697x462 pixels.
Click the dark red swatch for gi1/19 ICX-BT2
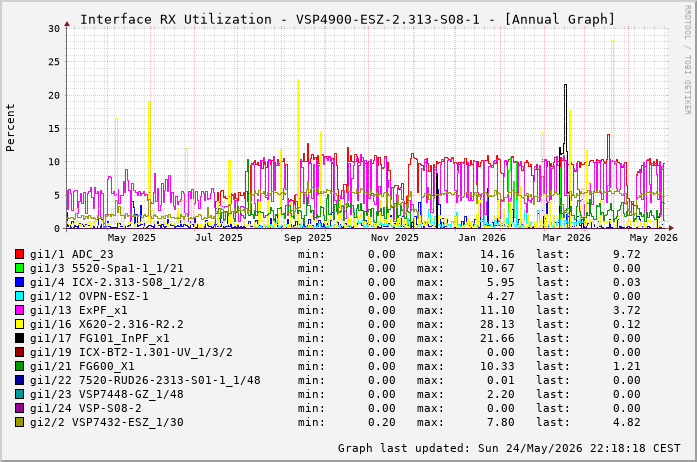coord(19,352)
